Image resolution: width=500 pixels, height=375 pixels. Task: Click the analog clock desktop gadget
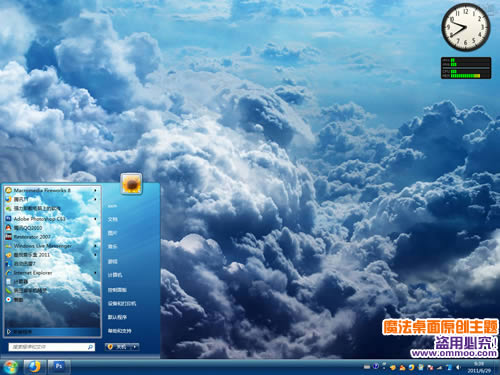466,27
